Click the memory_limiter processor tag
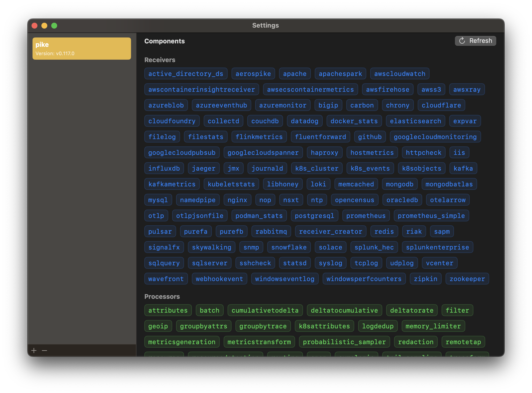Image resolution: width=532 pixels, height=393 pixels. [x=433, y=326]
